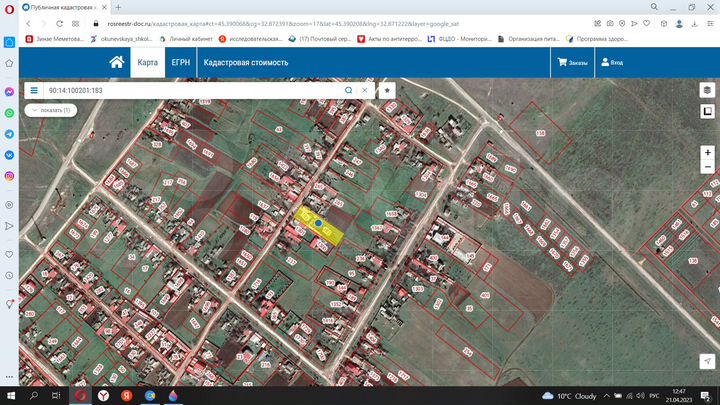Switch to the ЕГРН tab
720x405 pixels.
pyautogui.click(x=180, y=62)
